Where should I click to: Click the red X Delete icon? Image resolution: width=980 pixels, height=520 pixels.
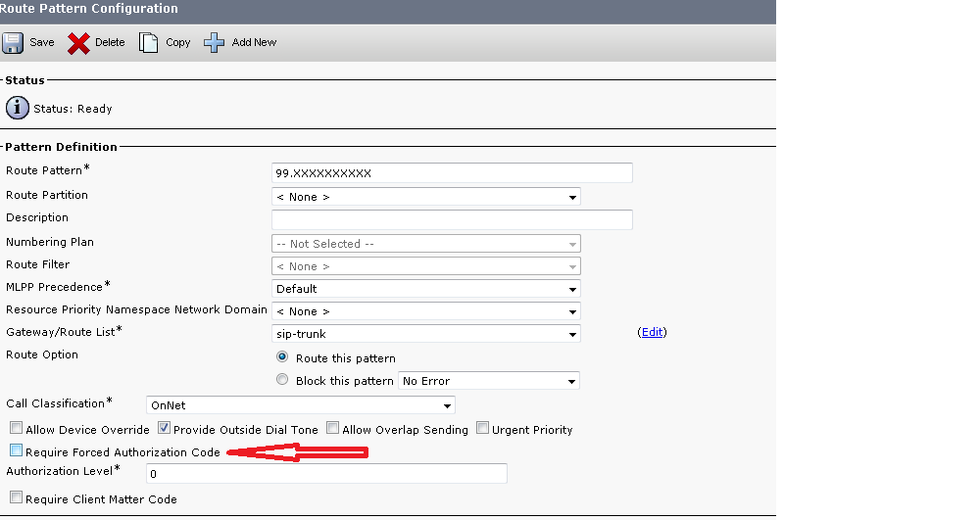(x=78, y=43)
